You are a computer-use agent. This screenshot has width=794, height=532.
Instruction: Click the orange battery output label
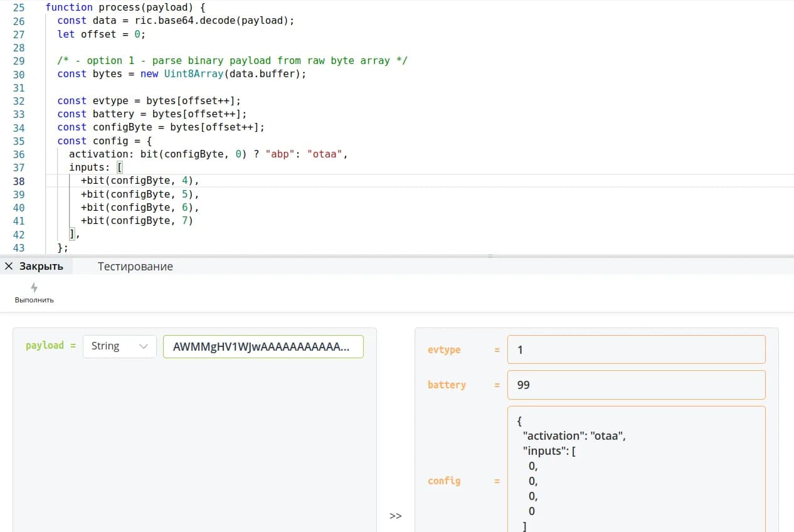point(447,385)
